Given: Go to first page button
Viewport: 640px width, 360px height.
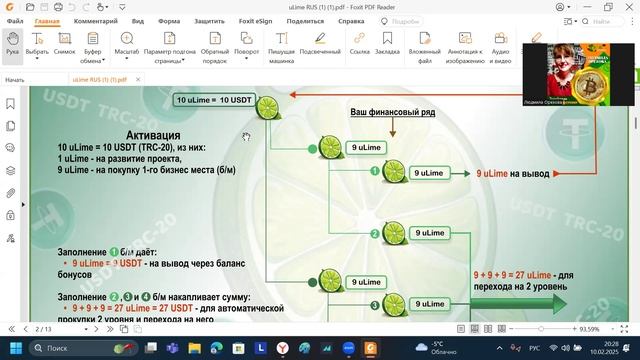Looking at the screenshot, I should pyautogui.click(x=11, y=329).
